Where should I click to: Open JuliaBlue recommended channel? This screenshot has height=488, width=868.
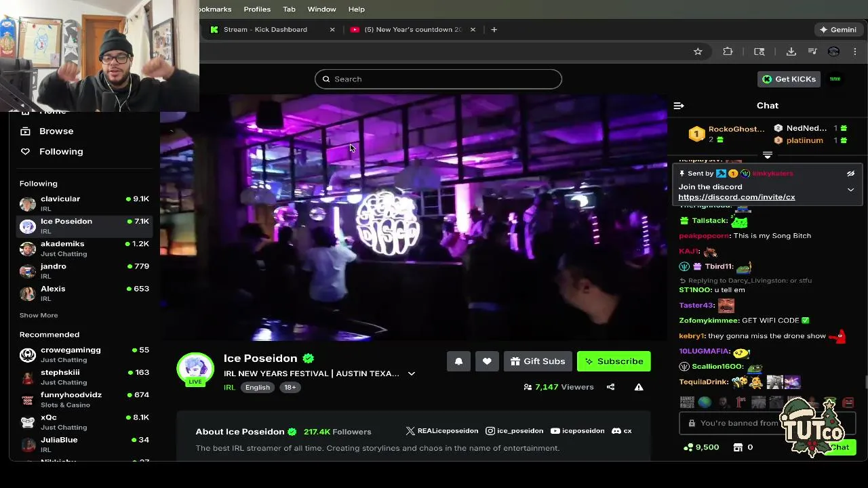point(85,444)
